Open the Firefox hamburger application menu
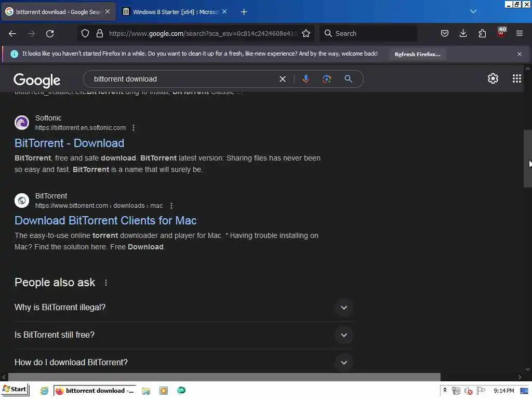This screenshot has width=532, height=399. (520, 33)
